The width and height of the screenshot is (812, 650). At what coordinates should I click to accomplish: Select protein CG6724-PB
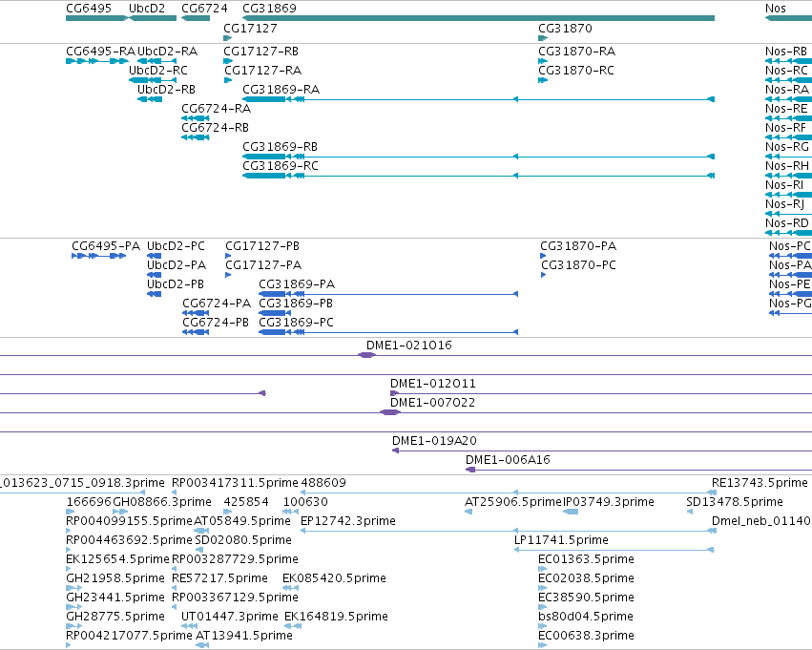[216, 323]
